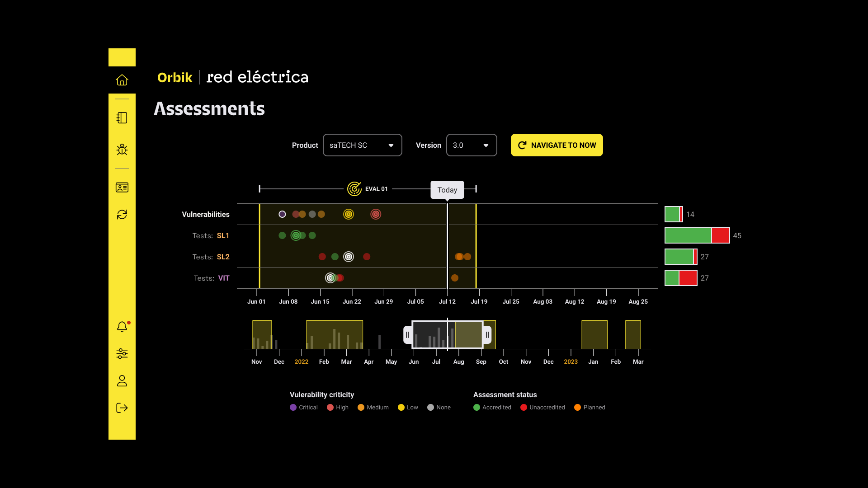This screenshot has width=868, height=488.
Task: Click the ID card sidebar icon
Action: (x=122, y=188)
